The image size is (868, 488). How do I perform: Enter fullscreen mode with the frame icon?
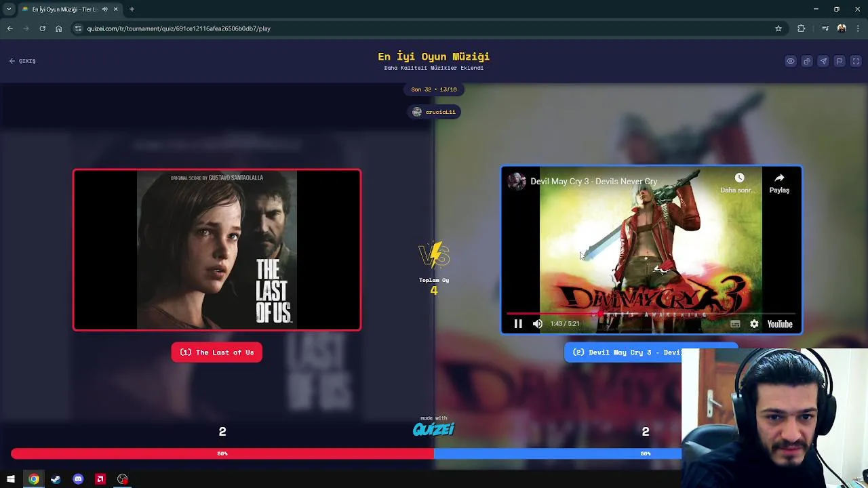tap(856, 61)
